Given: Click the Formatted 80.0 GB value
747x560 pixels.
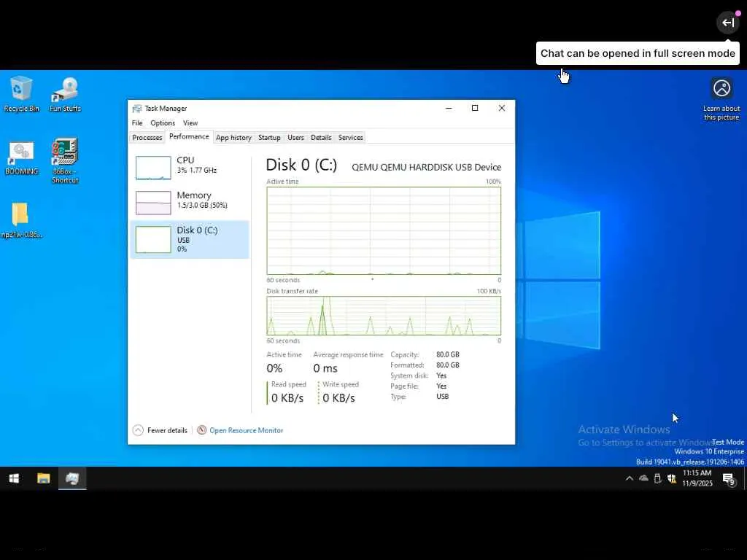Looking at the screenshot, I should point(448,365).
